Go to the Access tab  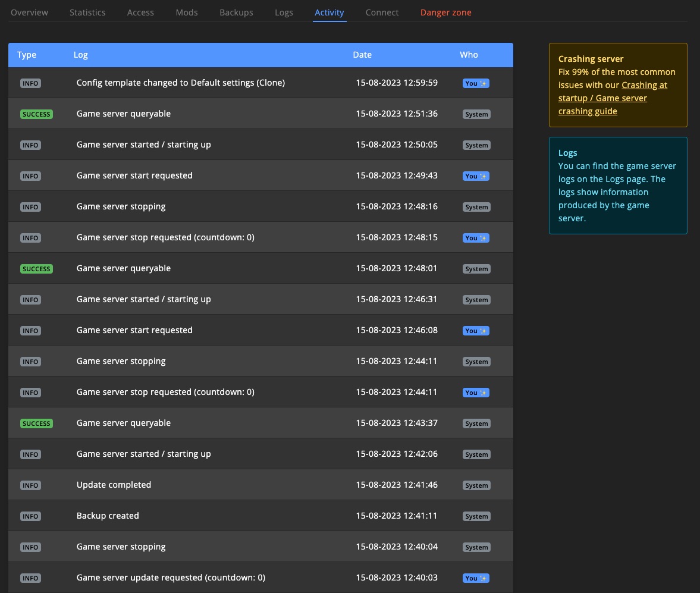click(140, 12)
